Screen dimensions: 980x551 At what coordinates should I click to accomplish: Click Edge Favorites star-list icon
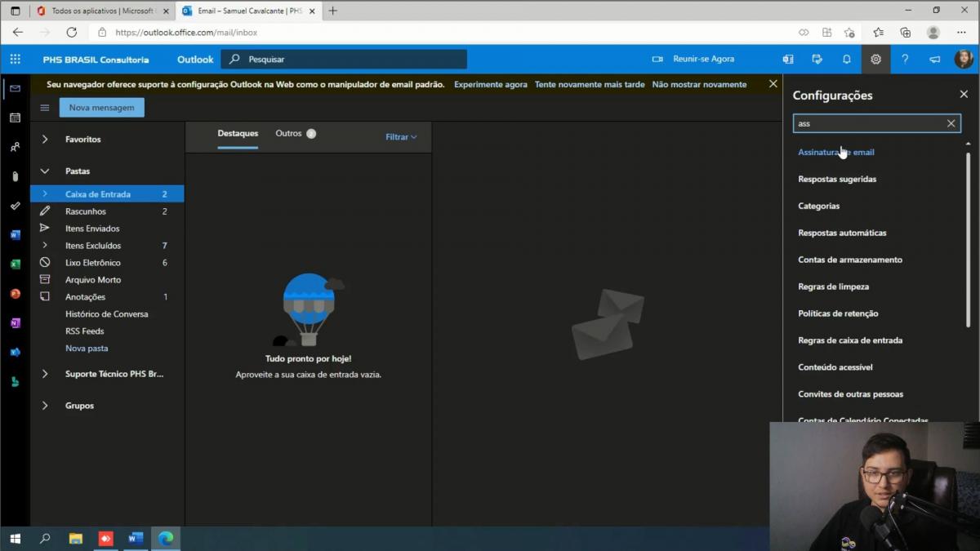pyautogui.click(x=878, y=33)
